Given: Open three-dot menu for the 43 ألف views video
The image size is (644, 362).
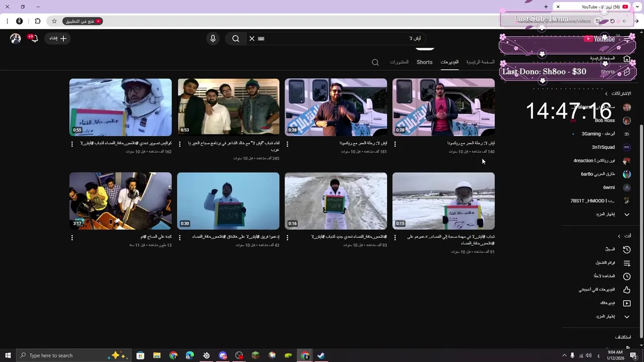Looking at the screenshot, I should [180, 237].
